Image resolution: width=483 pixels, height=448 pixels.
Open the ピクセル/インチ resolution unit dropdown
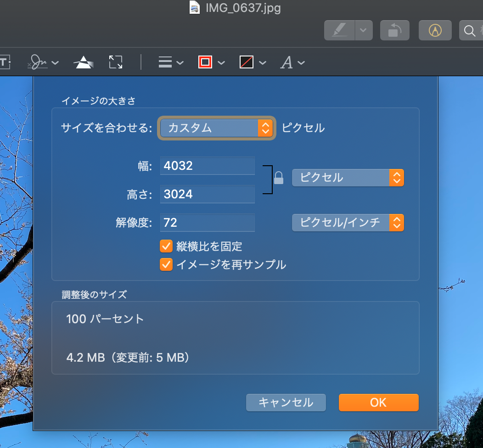(x=348, y=223)
